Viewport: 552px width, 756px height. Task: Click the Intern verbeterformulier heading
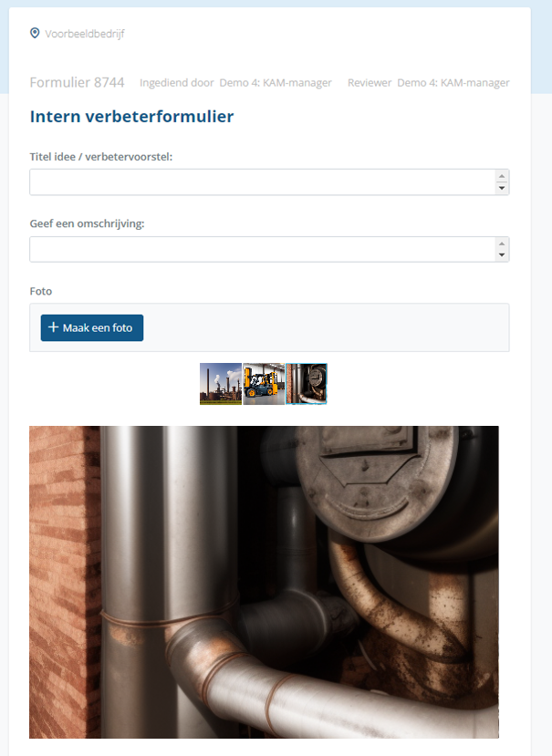coord(131,116)
